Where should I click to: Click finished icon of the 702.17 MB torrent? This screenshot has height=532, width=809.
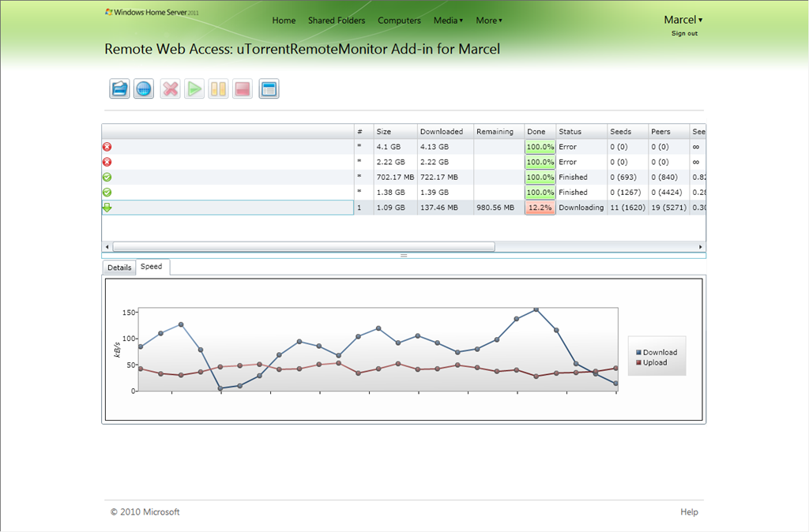click(107, 178)
